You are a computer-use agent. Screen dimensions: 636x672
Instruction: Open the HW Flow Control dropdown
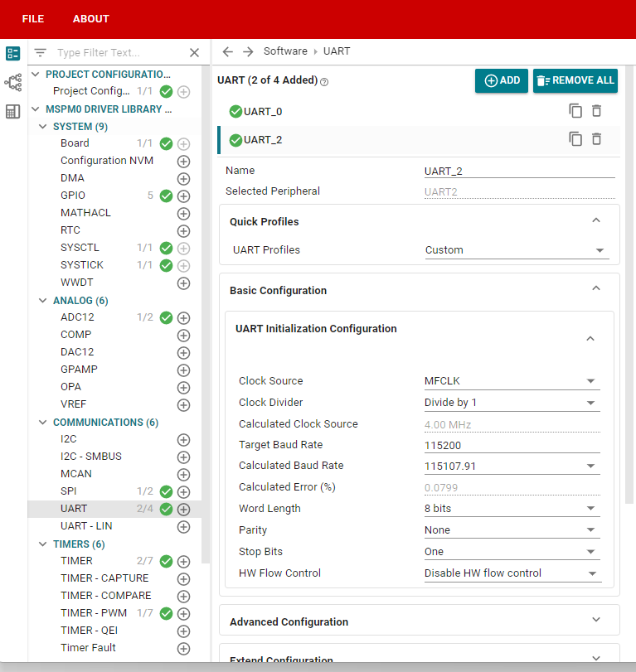coord(513,573)
